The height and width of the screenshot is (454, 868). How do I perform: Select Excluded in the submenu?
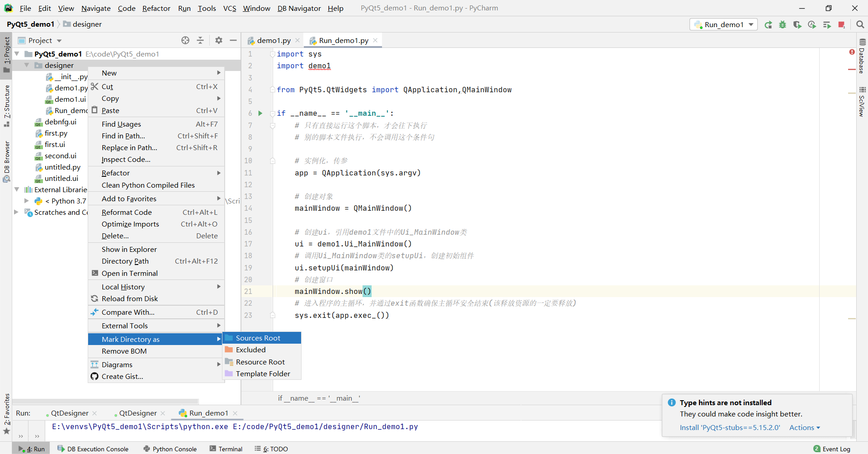(x=262, y=350)
